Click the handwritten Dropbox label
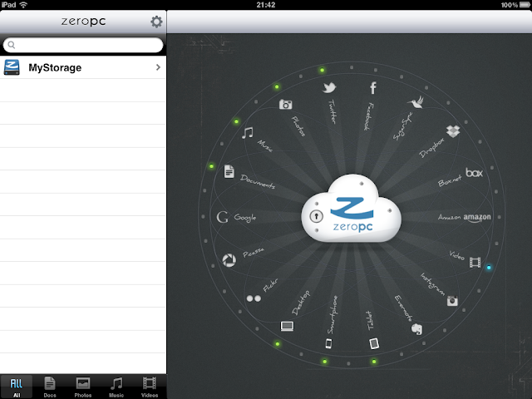This screenshot has height=399, width=532. [x=431, y=148]
